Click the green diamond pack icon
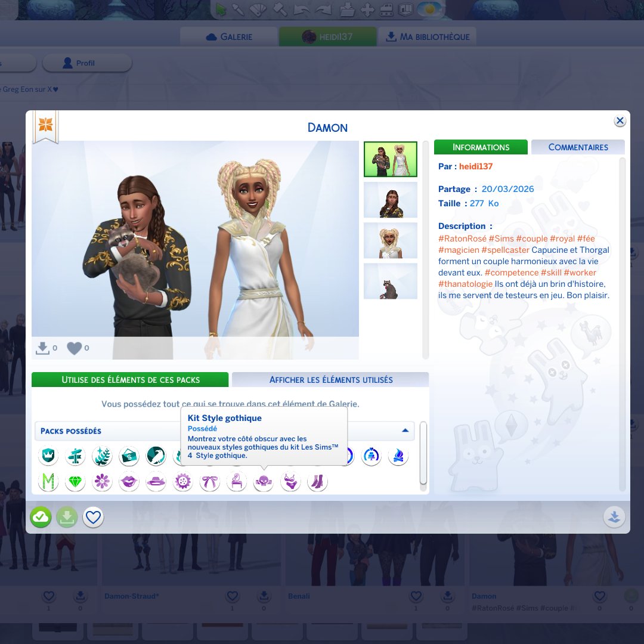Screen dimensions: 644x644 75,481
